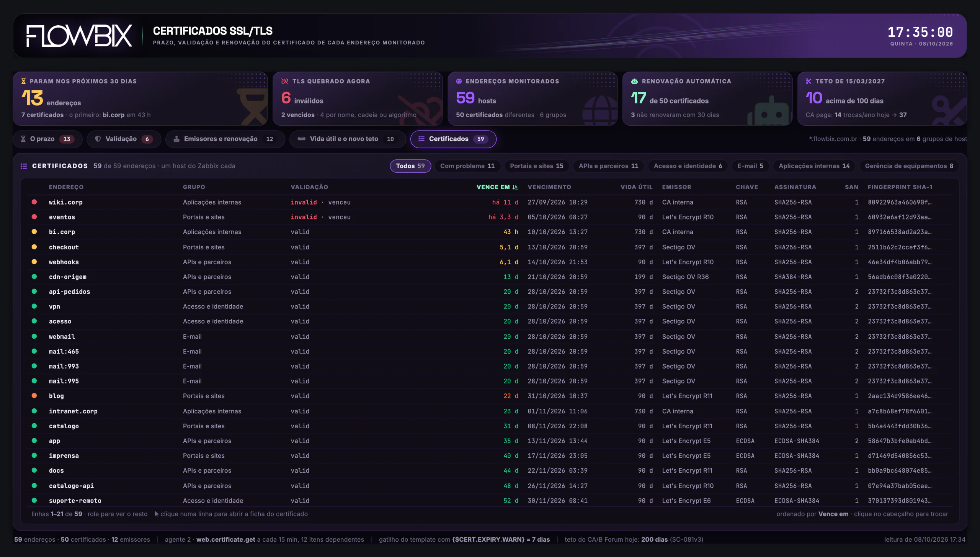Open the wiki.corp certificate row
The image size is (980, 557).
coord(490,202)
